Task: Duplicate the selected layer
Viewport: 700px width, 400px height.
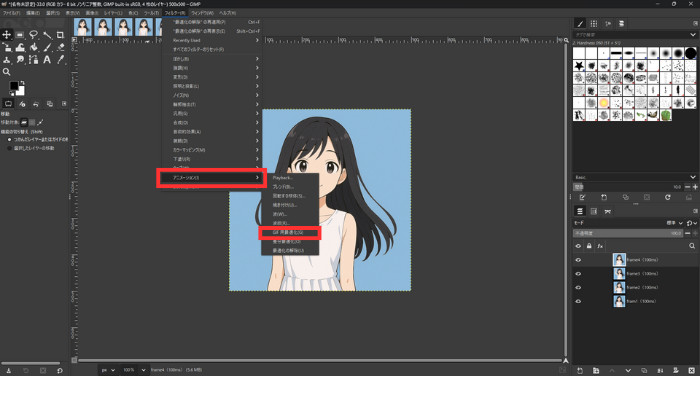Action: pyautogui.click(x=644, y=371)
